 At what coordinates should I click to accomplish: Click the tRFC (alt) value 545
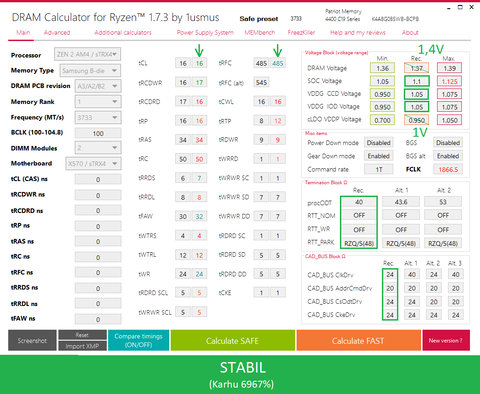tap(261, 82)
